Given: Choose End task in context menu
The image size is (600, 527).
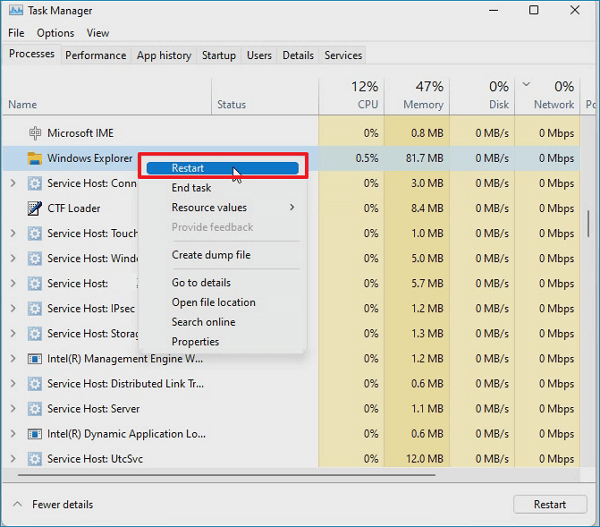Looking at the screenshot, I should 191,188.
